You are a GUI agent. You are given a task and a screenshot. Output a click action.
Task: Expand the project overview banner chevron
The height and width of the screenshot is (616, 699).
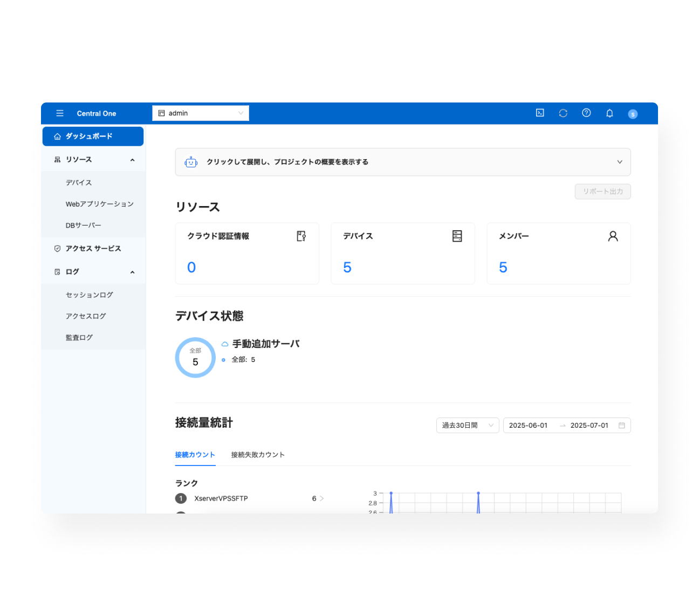[619, 162]
